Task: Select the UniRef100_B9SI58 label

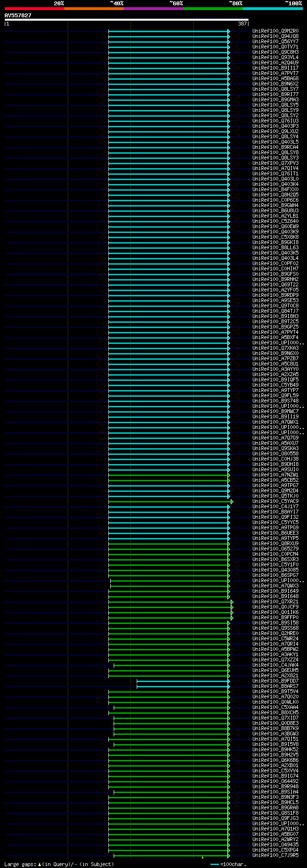Action: point(275,623)
